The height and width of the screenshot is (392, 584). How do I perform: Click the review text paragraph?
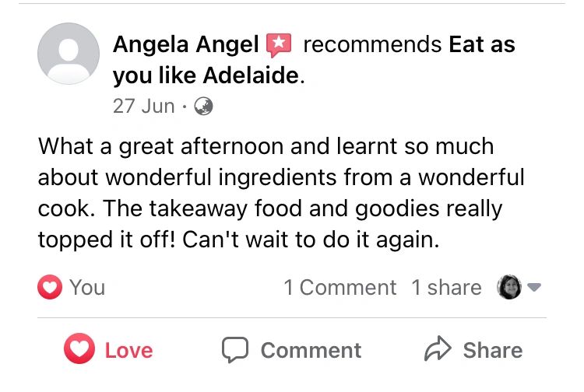[x=280, y=193]
